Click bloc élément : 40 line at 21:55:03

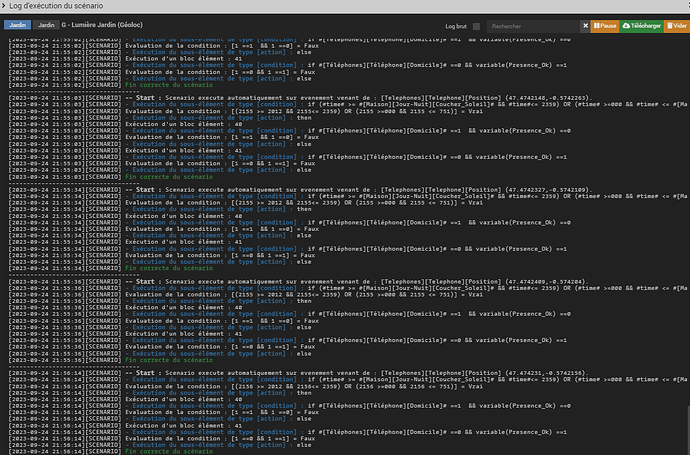click(x=125, y=125)
